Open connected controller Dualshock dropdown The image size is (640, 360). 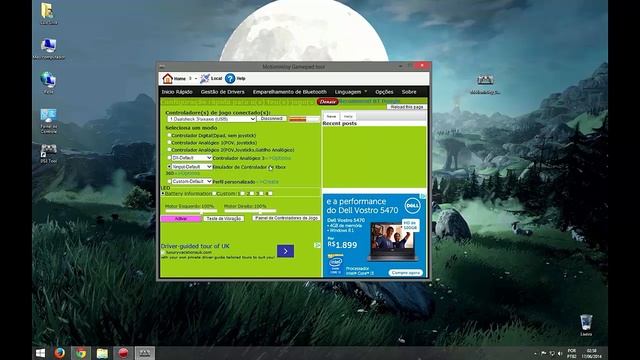[x=211, y=119]
